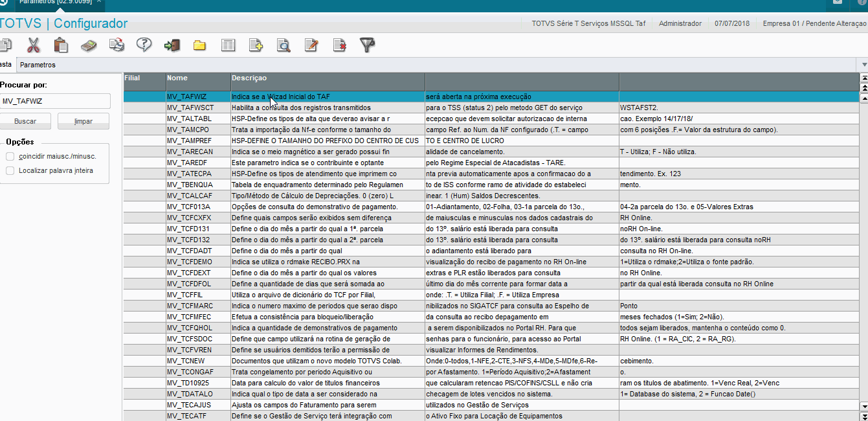868x421 pixels.
Task: Click the Descriçao column header
Action: pyautogui.click(x=328, y=82)
